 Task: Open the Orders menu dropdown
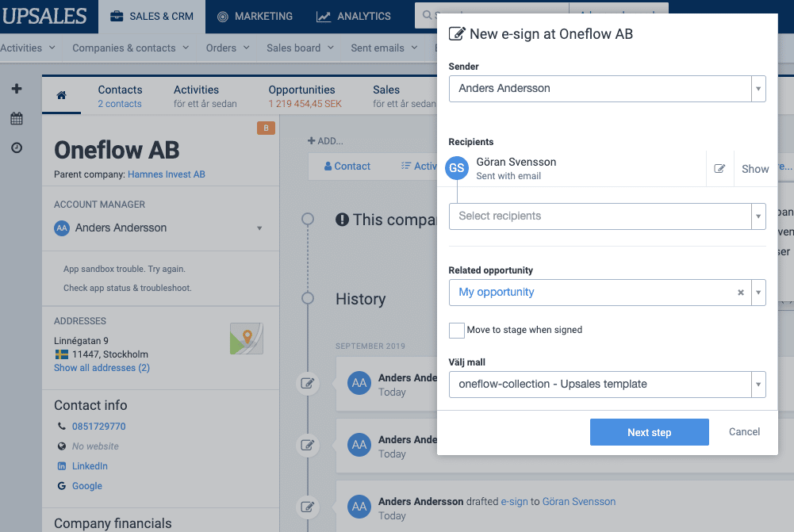(228, 48)
